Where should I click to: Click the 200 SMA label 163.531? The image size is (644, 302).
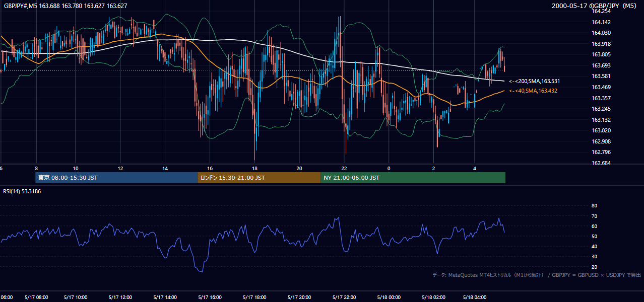[x=535, y=81]
